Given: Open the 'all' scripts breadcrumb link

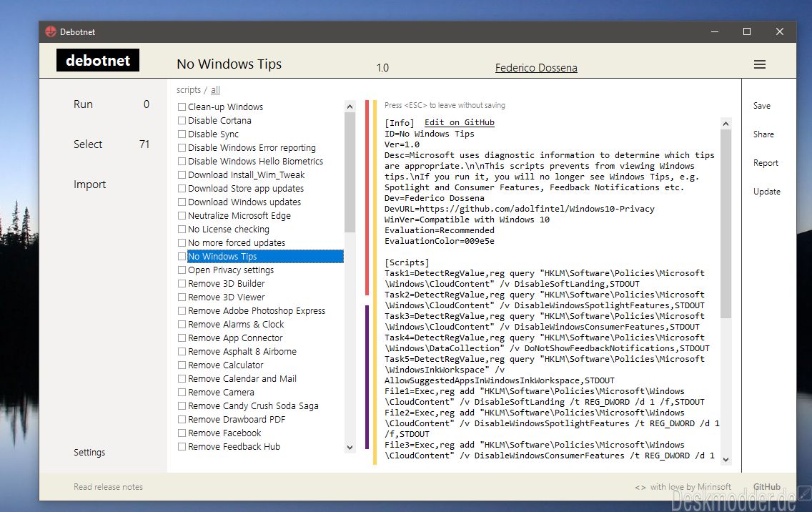Looking at the screenshot, I should (x=215, y=90).
